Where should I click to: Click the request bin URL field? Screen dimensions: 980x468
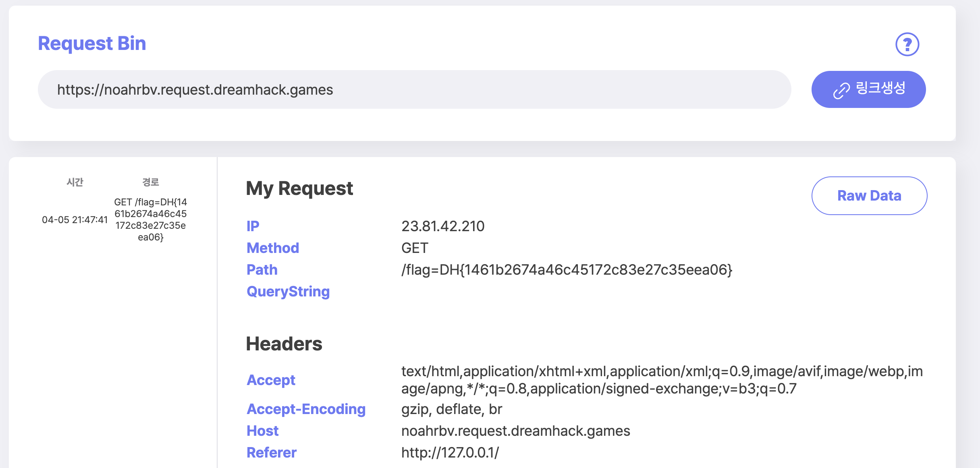(414, 89)
